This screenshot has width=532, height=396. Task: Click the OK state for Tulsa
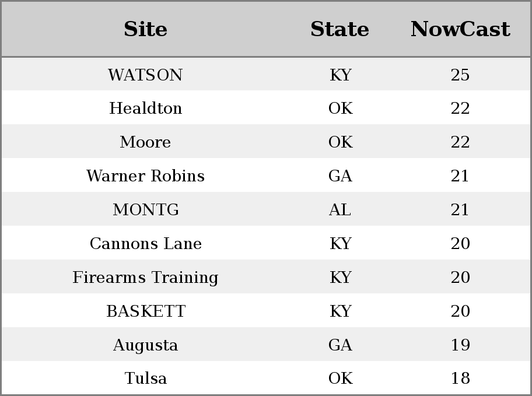pyautogui.click(x=340, y=378)
